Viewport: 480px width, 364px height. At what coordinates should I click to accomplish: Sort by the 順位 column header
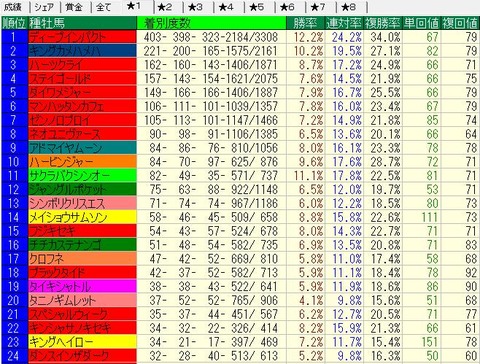(x=14, y=23)
